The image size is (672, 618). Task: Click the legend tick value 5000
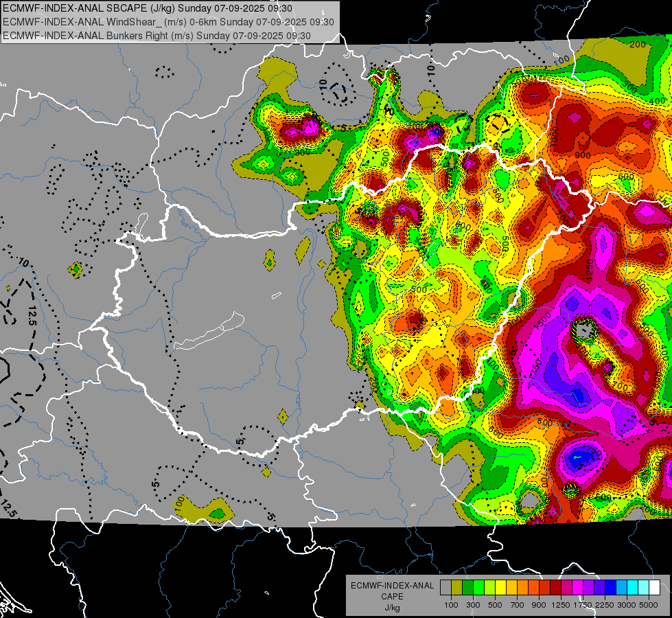click(649, 605)
